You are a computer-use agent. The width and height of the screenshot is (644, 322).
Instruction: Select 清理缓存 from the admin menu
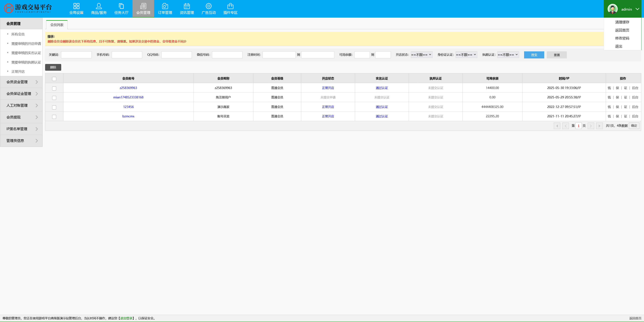coord(622,22)
